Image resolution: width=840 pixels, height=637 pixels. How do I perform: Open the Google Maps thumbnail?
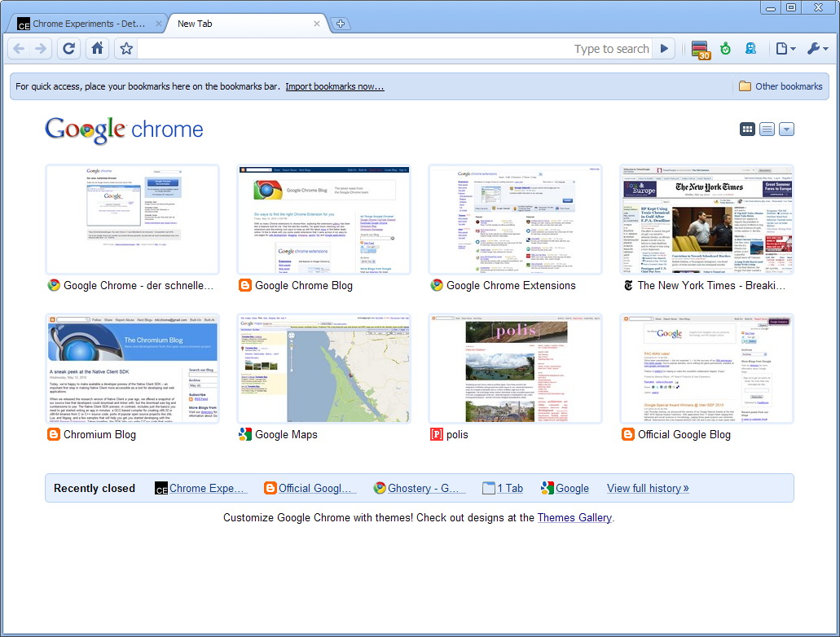tap(324, 368)
